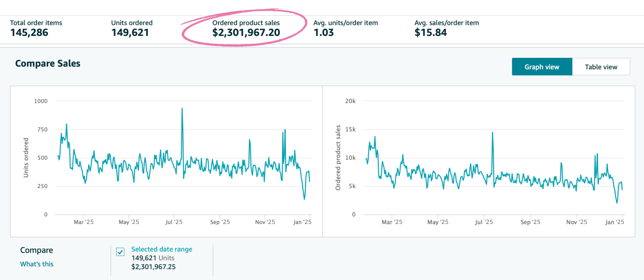The height and width of the screenshot is (280, 644).
Task: Click the vertical Ordered product sales axis title
Action: point(338,157)
